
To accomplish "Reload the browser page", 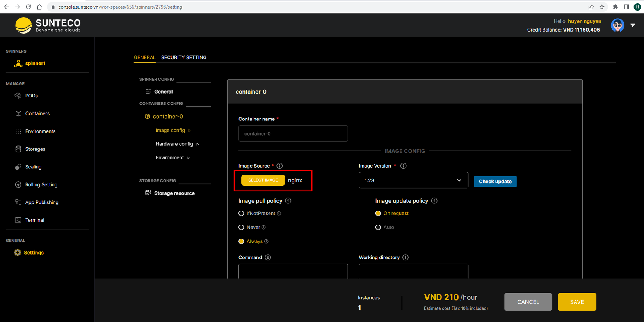I will [x=28, y=7].
